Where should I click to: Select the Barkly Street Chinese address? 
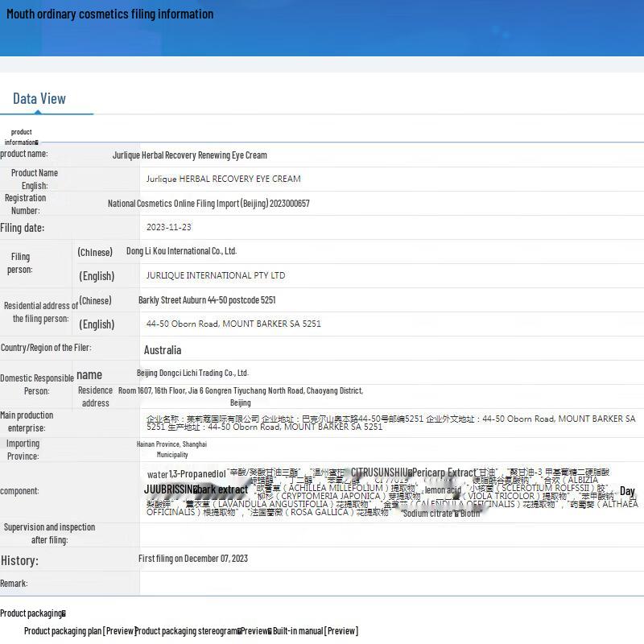click(207, 300)
